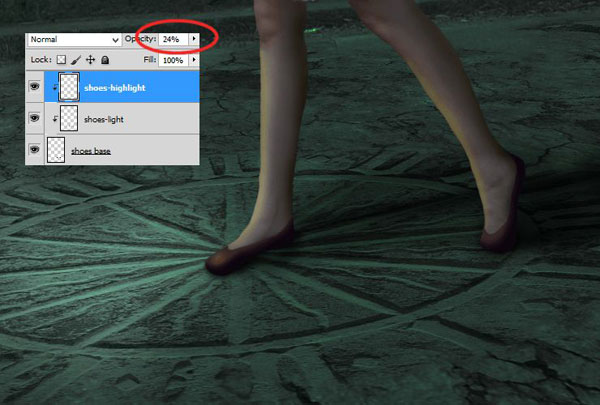The width and height of the screenshot is (600, 405).
Task: Click the shoes base layer name
Action: [91, 151]
